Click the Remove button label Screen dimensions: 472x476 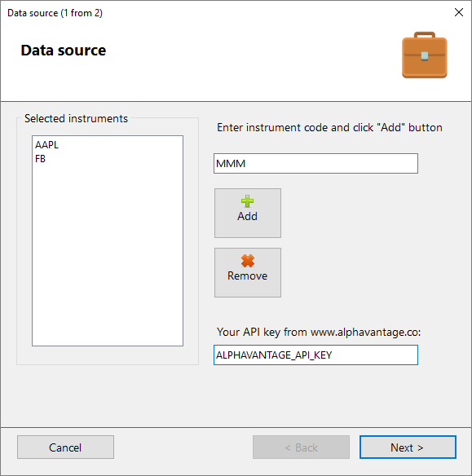[x=247, y=275]
